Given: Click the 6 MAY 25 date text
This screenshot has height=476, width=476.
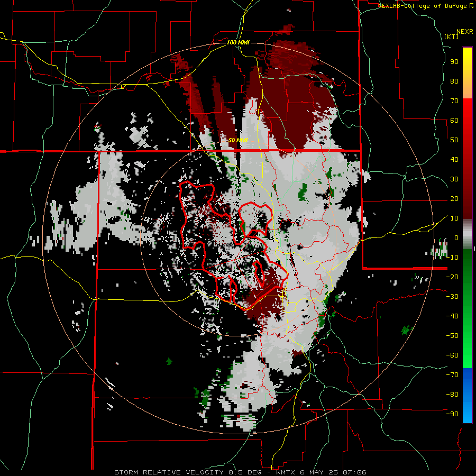Looking at the screenshot, I should (x=319, y=472).
